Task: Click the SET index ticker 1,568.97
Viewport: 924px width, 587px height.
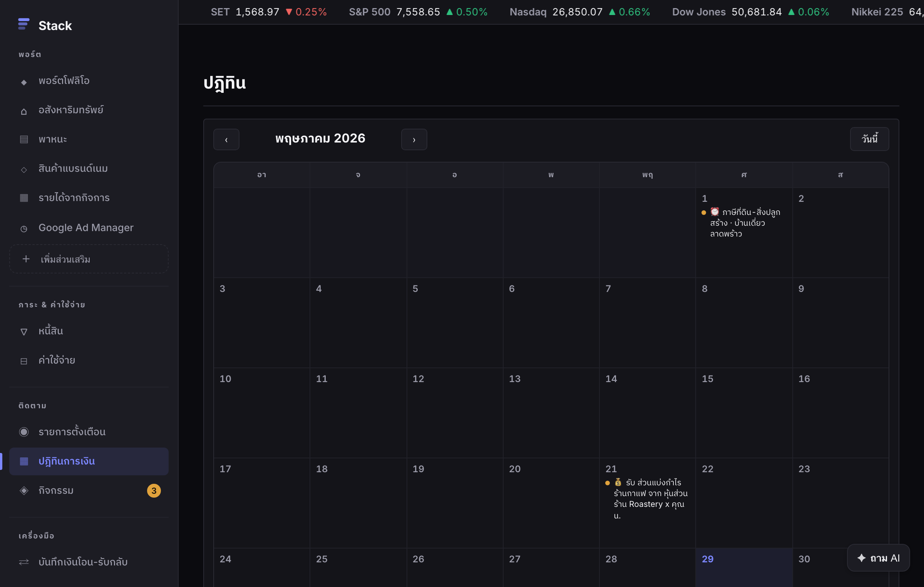Action: (x=269, y=12)
